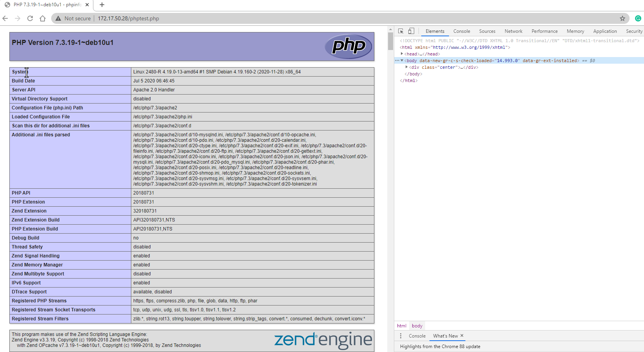The image size is (644, 352).
Task: Expand the div class center node
Action: coord(407,67)
